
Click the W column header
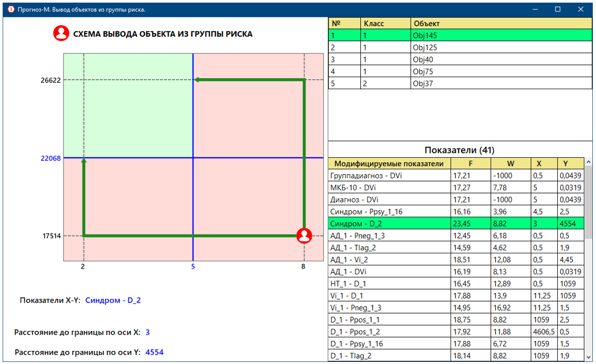click(x=510, y=164)
